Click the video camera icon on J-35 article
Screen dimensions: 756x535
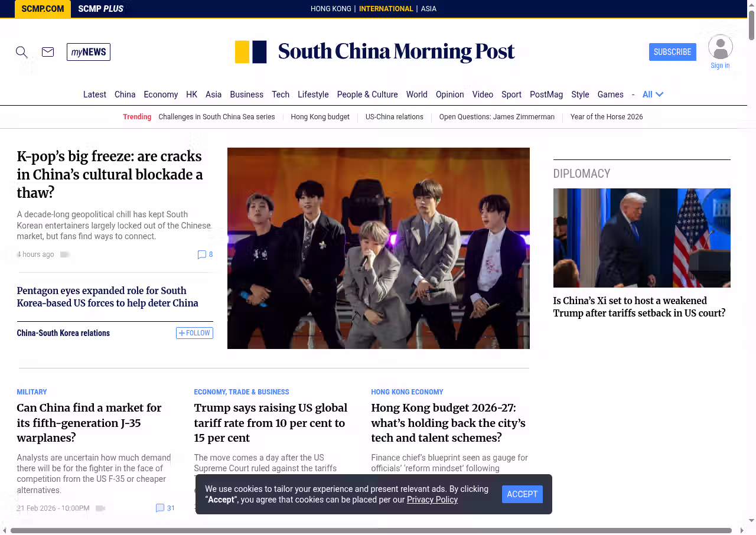(x=100, y=508)
